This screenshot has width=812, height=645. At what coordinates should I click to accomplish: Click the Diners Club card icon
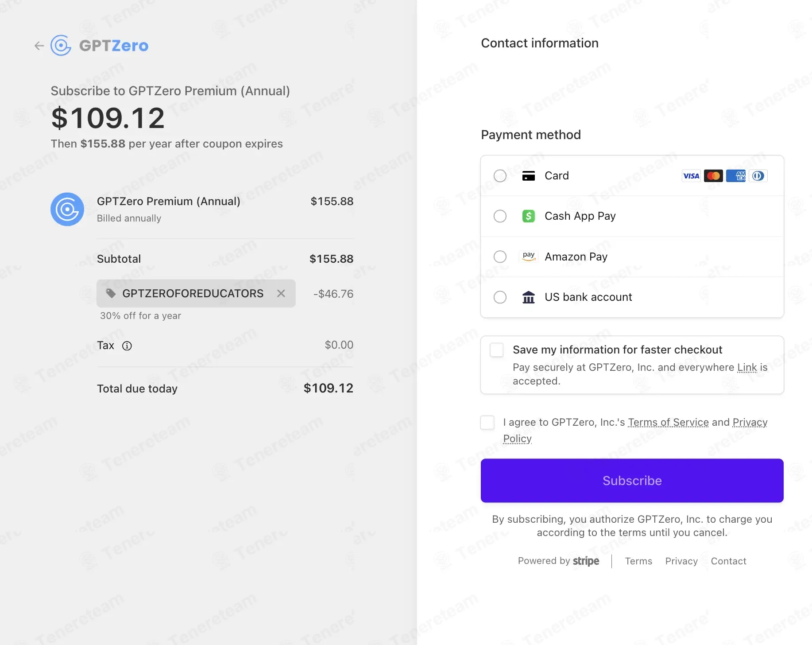tap(758, 176)
